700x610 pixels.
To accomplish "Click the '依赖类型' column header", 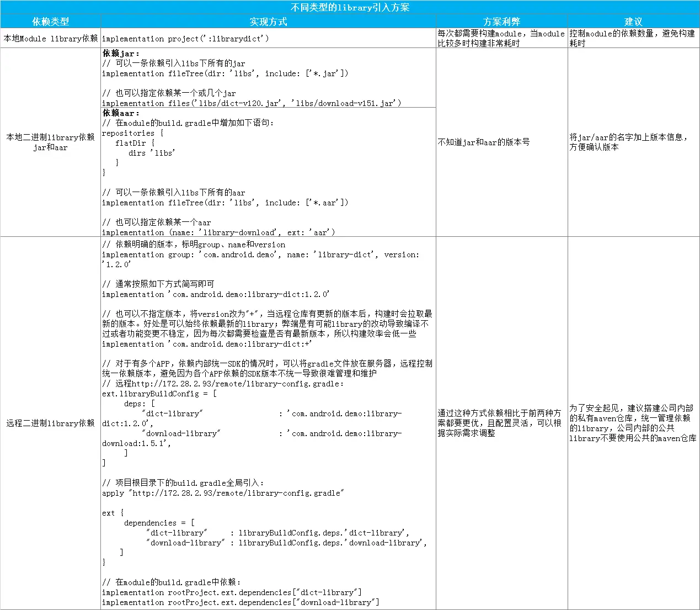I will tap(50, 22).
